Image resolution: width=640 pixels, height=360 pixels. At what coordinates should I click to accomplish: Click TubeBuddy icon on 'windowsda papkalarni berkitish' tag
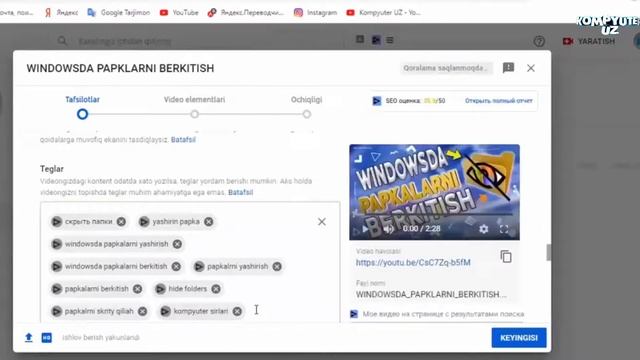57,267
